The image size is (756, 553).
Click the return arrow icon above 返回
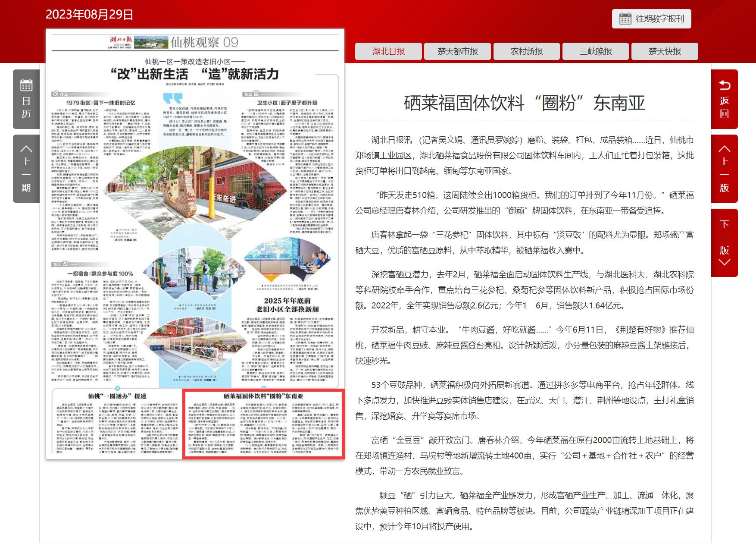724,85
